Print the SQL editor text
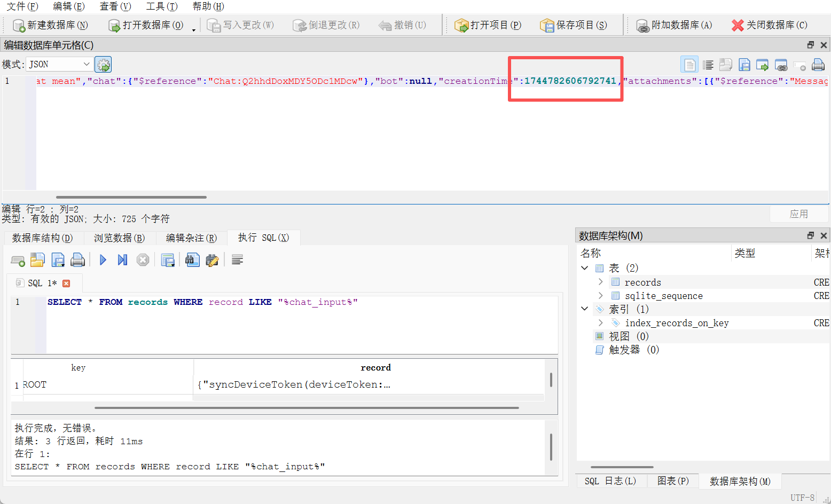831x504 pixels. [78, 260]
